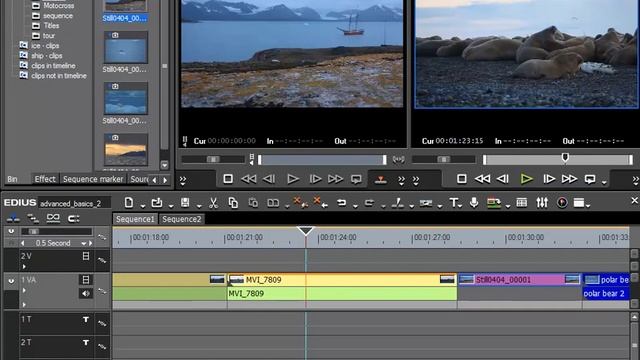Open dropdown arrow beside Export icon
The image size is (640, 360).
point(508,206)
